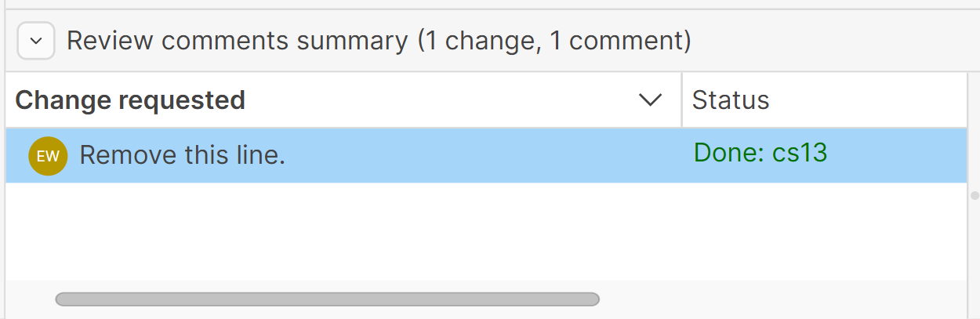Open the Change requested column dropdown arrow
980x319 pixels.
click(x=651, y=100)
